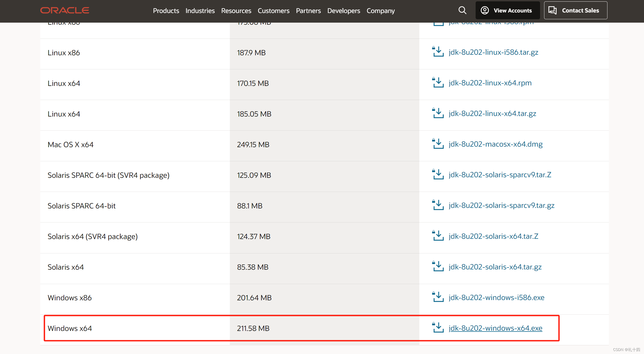Select the 85.38 MB size cell
This screenshot has height=354, width=644.
tap(325, 268)
